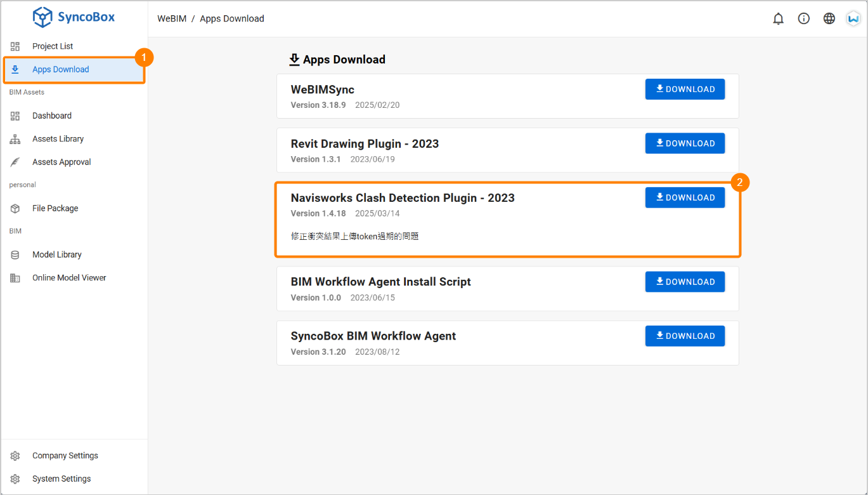Viewport: 868px width, 495px height.
Task: Click the Apps Download page heading
Action: 344,59
